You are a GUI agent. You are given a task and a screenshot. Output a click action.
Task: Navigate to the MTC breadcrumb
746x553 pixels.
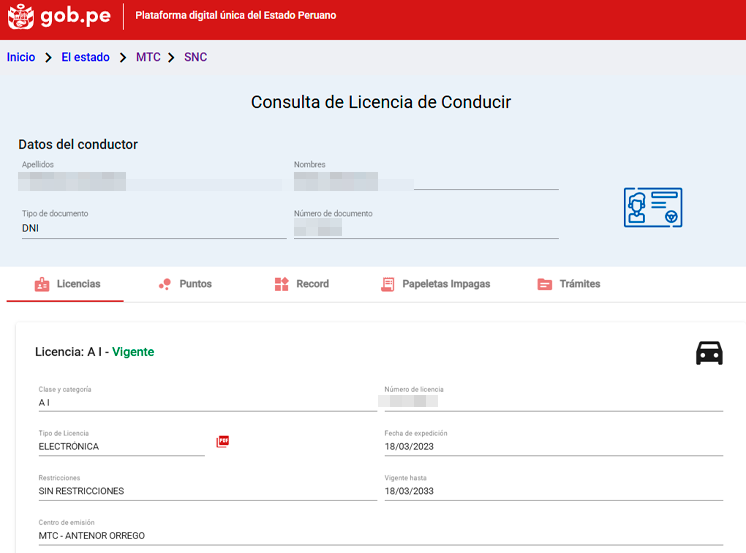[148, 57]
